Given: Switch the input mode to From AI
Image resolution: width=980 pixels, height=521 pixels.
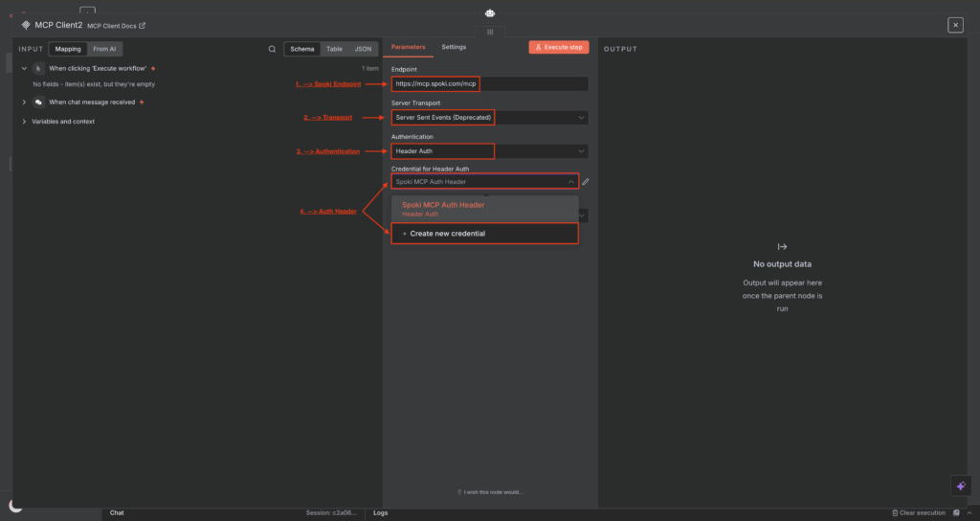Looking at the screenshot, I should coord(104,49).
